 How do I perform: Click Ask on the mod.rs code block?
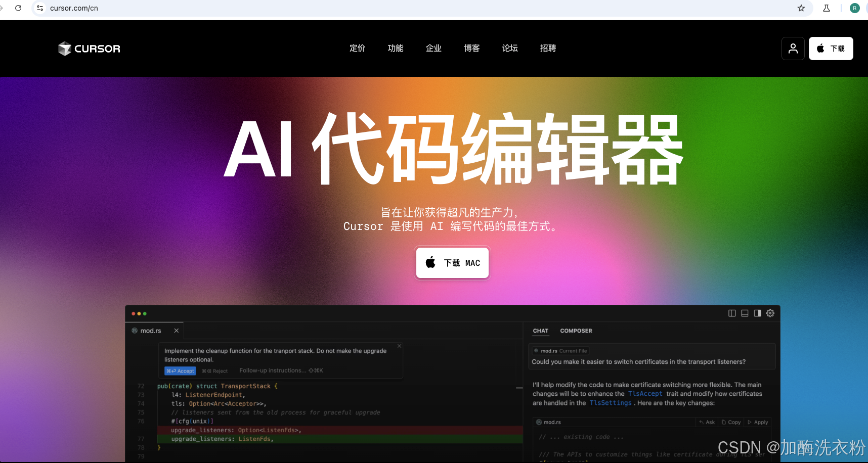coord(707,422)
